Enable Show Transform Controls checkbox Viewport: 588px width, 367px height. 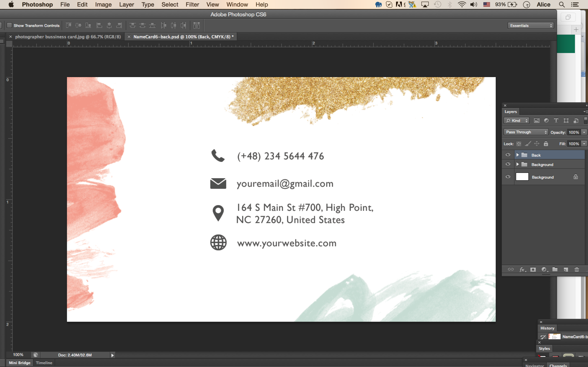(9, 25)
